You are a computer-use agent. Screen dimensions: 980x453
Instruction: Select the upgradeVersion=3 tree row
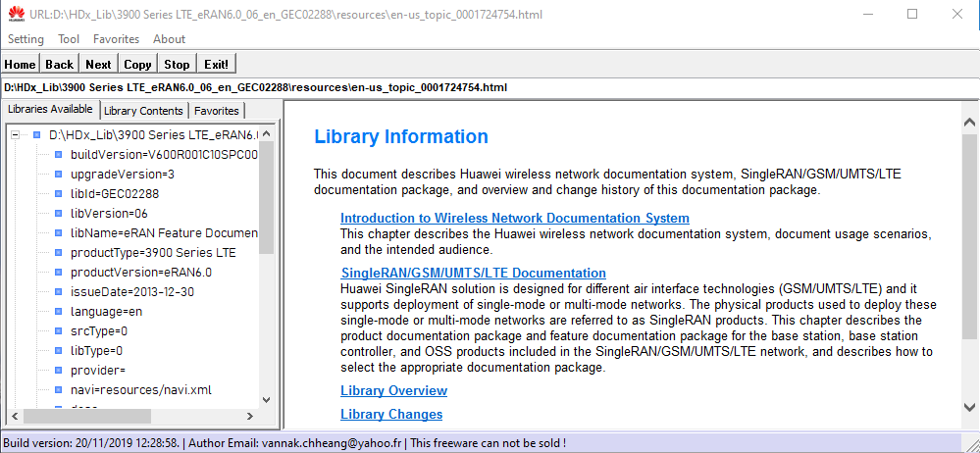click(122, 174)
